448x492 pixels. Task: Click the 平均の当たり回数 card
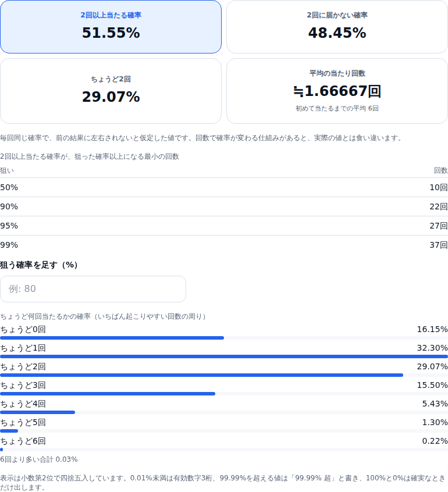click(337, 91)
